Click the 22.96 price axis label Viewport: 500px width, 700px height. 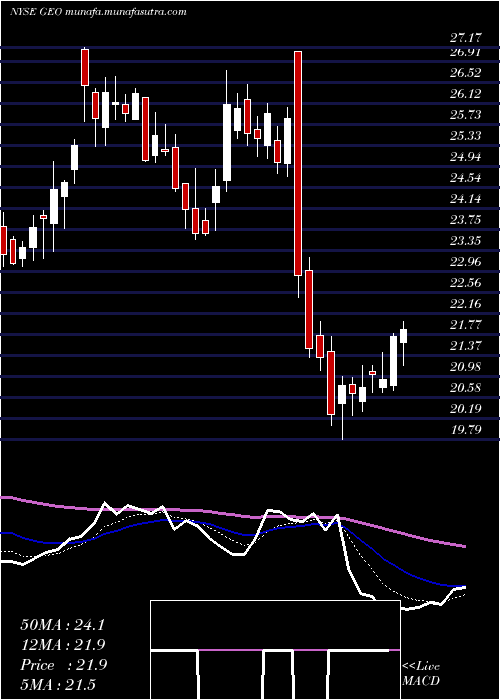click(x=465, y=262)
